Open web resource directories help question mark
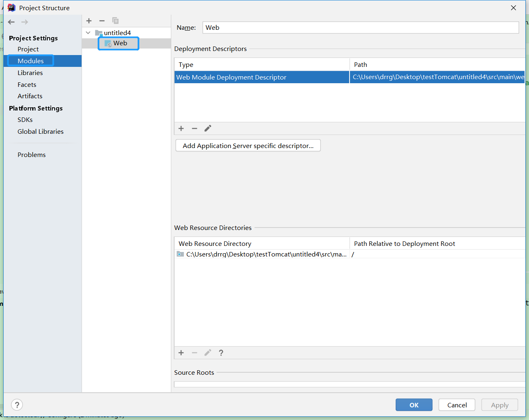The image size is (529, 420). click(x=221, y=353)
